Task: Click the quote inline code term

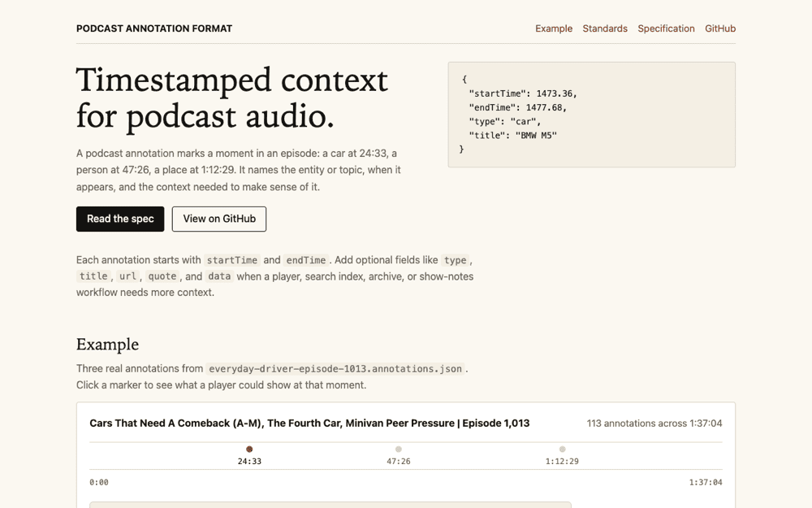Action: [162, 276]
